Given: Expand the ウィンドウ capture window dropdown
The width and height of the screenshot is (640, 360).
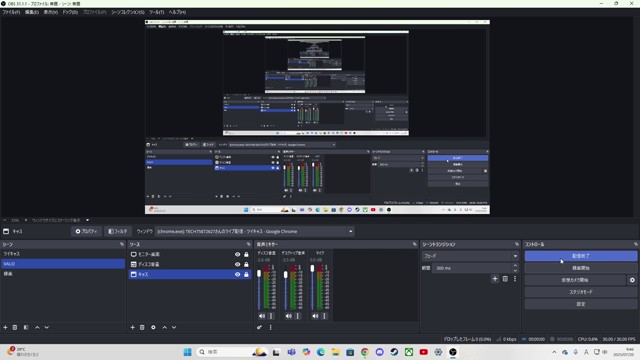Looking at the screenshot, I should tap(351, 231).
